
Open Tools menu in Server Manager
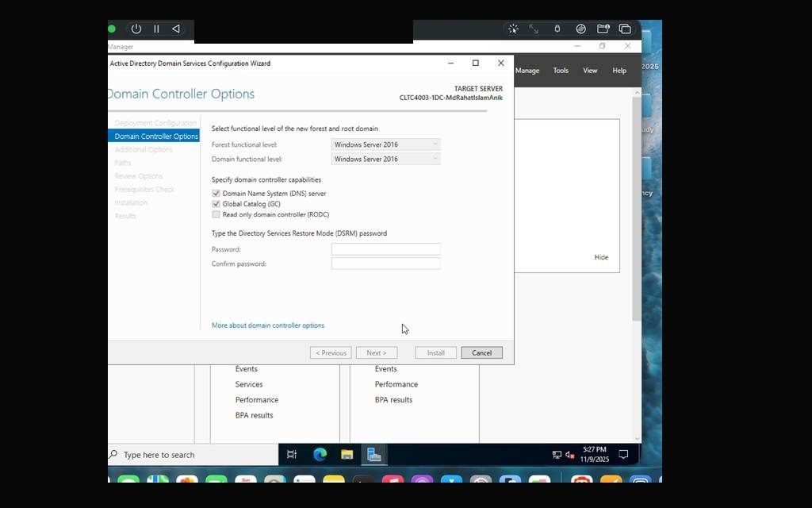pyautogui.click(x=561, y=71)
